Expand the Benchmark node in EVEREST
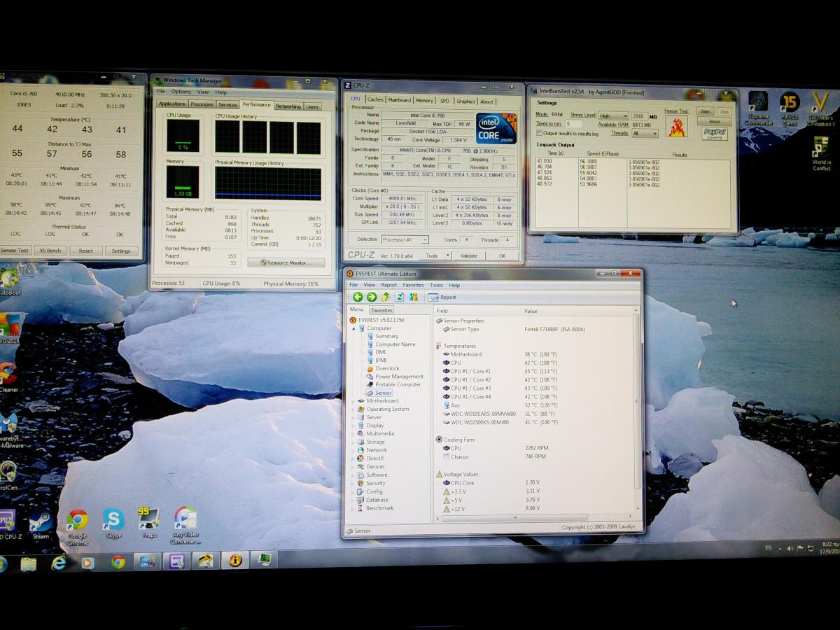The image size is (840, 630). (353, 508)
